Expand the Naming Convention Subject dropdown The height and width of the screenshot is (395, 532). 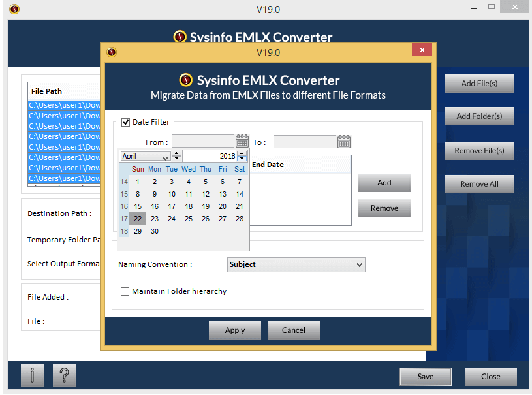click(296, 264)
